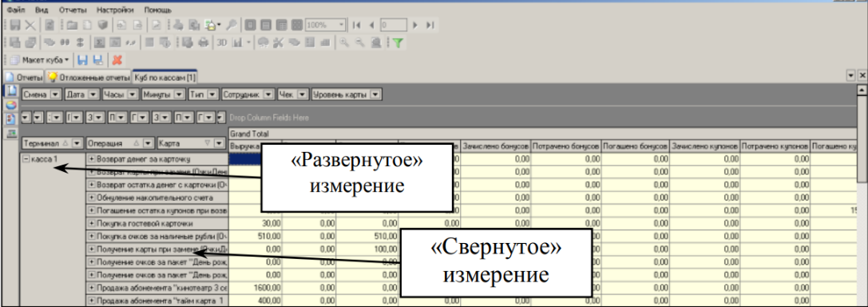The height and width of the screenshot is (307, 868).
Task: Save the cube layout with the blue floppy icon
Action: pyautogui.click(x=82, y=60)
